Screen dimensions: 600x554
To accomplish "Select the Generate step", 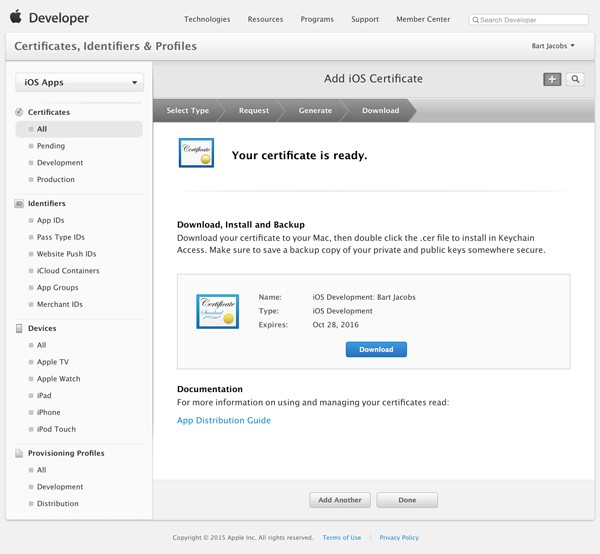I will pyautogui.click(x=315, y=111).
